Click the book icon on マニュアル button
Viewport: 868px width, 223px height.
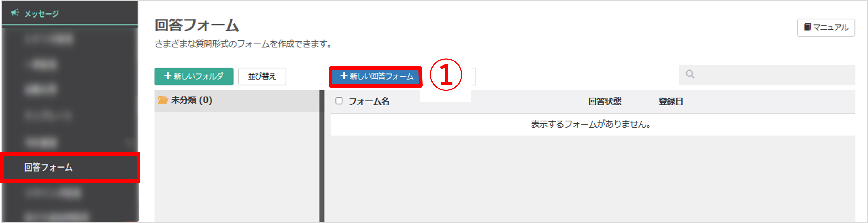pos(807,27)
